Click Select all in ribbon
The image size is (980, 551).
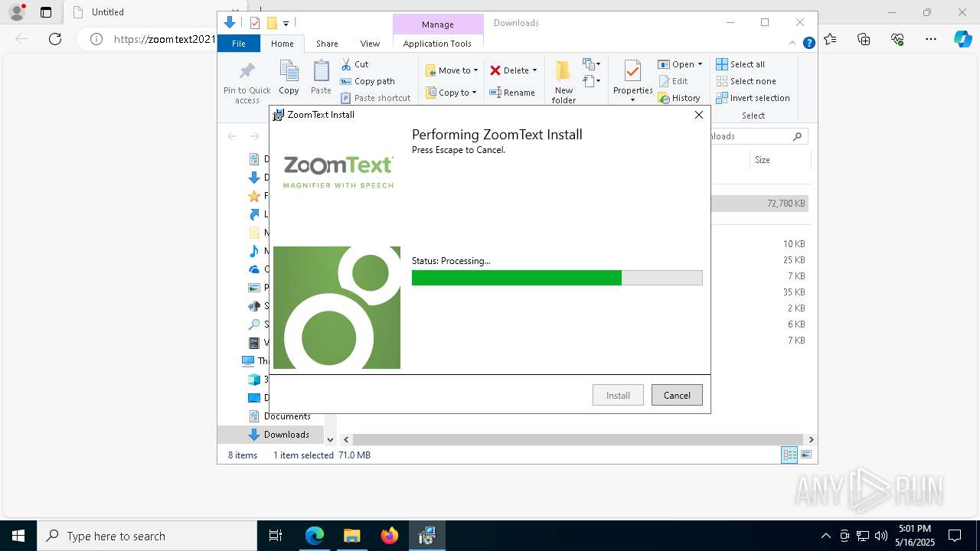click(x=740, y=64)
